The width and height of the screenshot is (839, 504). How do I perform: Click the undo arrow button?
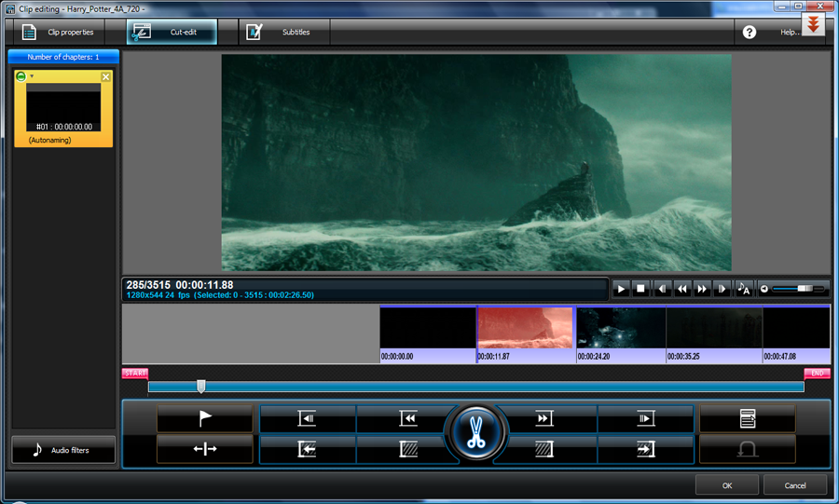pos(748,449)
